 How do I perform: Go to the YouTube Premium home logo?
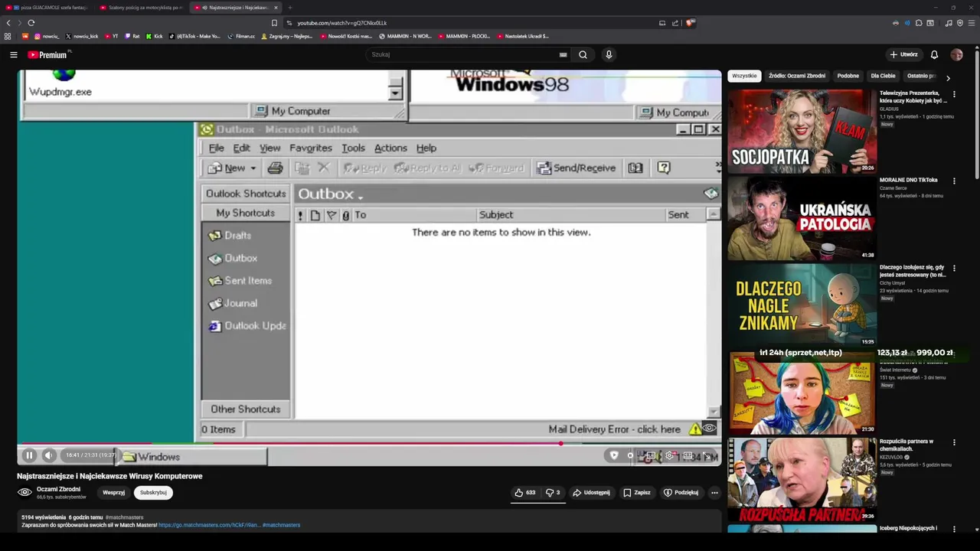point(47,54)
